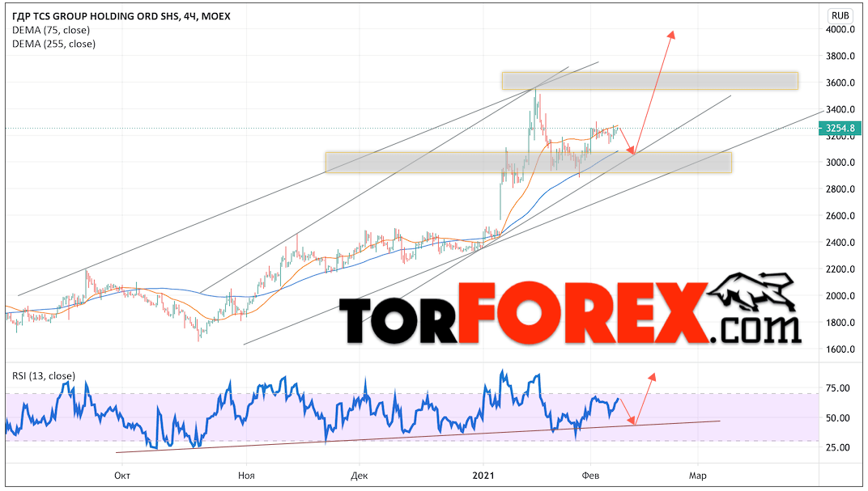The height and width of the screenshot is (491, 868).
Task: Click the 1800.0 price axis label
Action: pyautogui.click(x=840, y=323)
